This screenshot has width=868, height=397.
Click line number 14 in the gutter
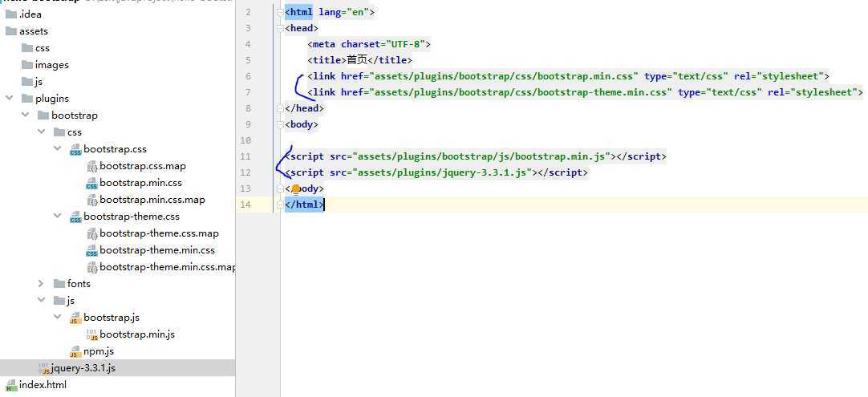coord(245,205)
